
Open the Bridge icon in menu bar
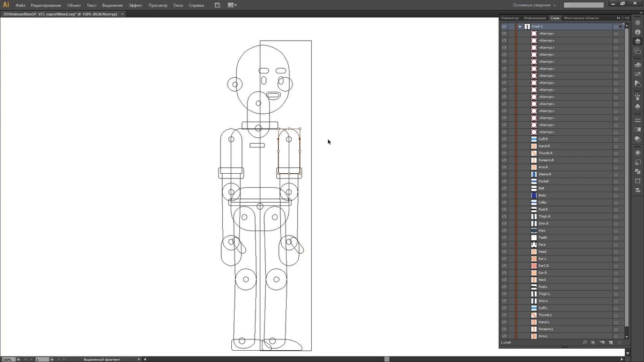tap(217, 5)
